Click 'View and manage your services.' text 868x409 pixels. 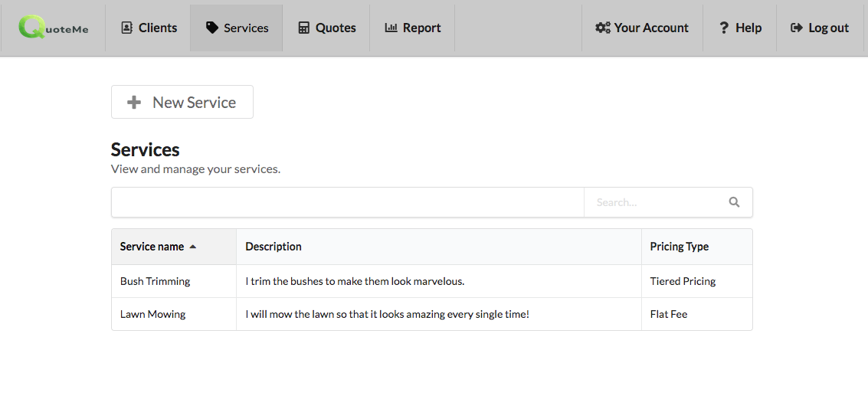click(x=195, y=169)
